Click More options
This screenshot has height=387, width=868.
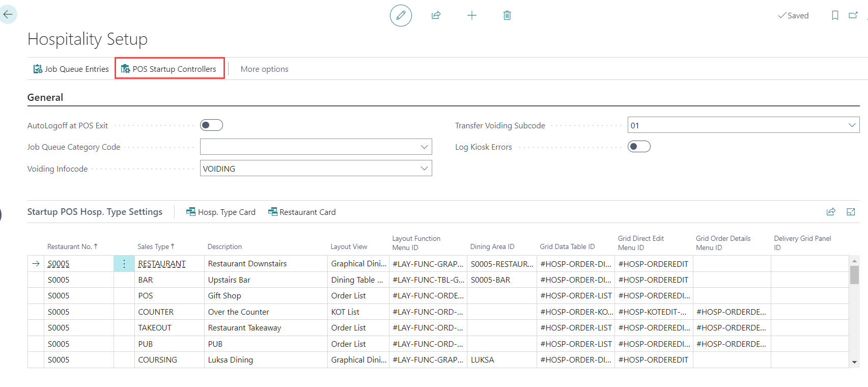264,69
